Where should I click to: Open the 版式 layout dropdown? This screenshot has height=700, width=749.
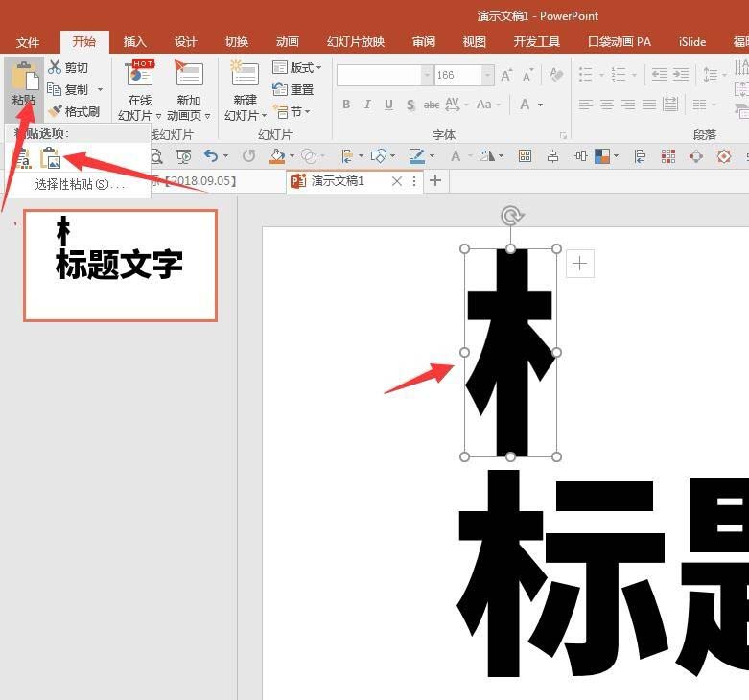(x=297, y=68)
